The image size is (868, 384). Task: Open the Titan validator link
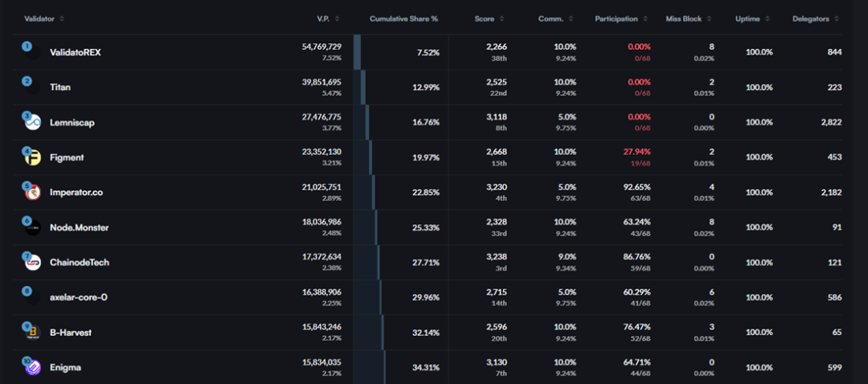(60, 88)
